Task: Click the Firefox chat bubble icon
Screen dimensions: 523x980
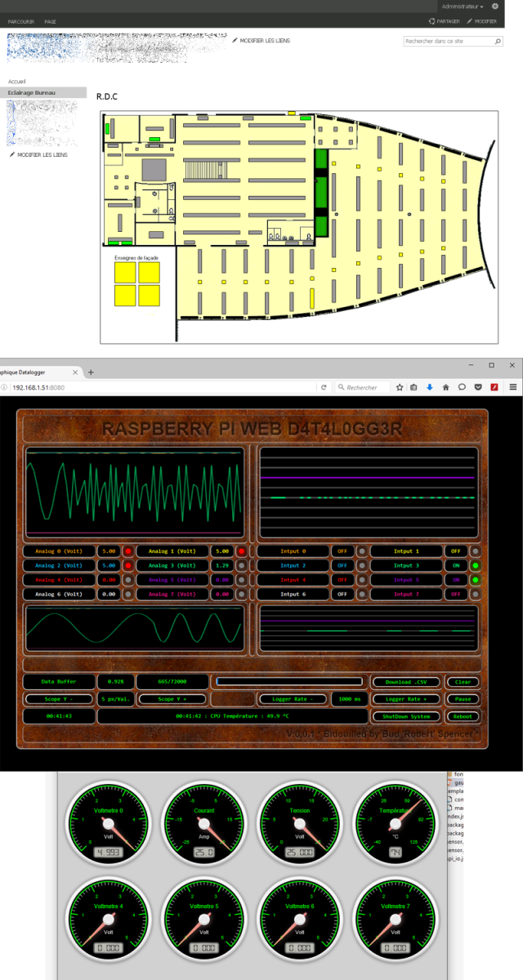Action: (x=462, y=387)
